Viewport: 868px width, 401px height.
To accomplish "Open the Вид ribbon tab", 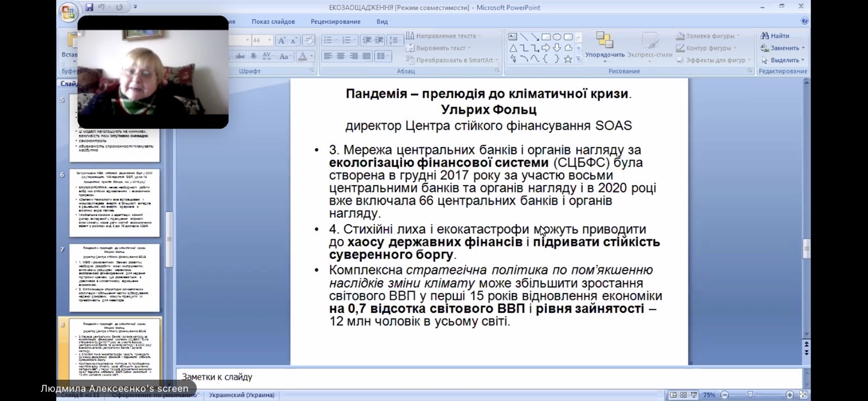I will point(382,22).
